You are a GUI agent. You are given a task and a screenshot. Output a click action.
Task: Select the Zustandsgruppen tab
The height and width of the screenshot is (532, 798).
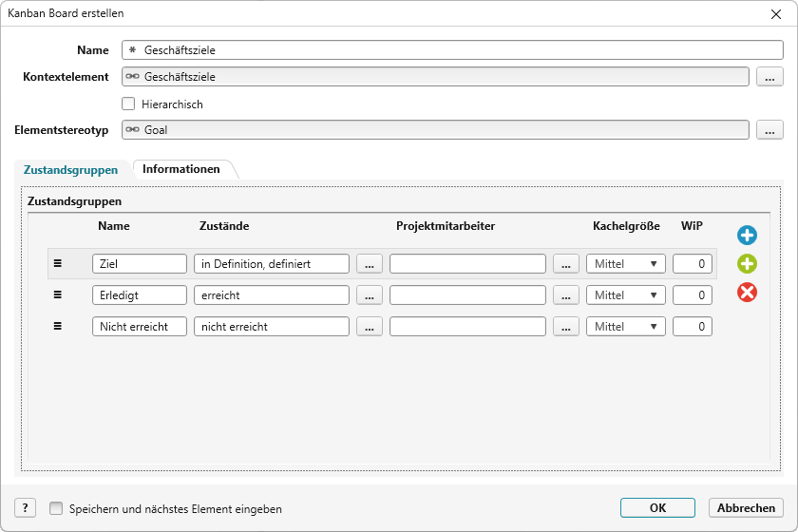tap(70, 170)
